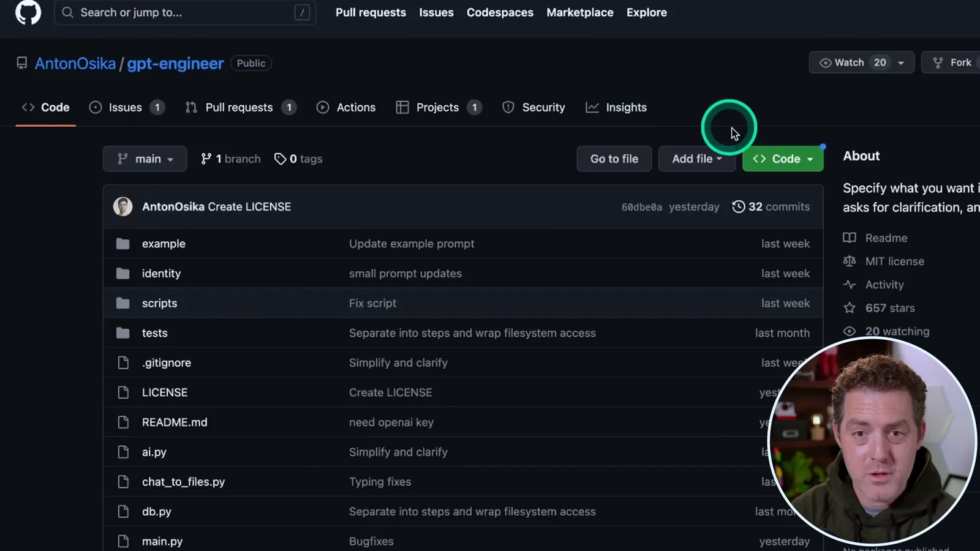Open the Actions tab
The height and width of the screenshot is (551, 980).
(x=346, y=107)
